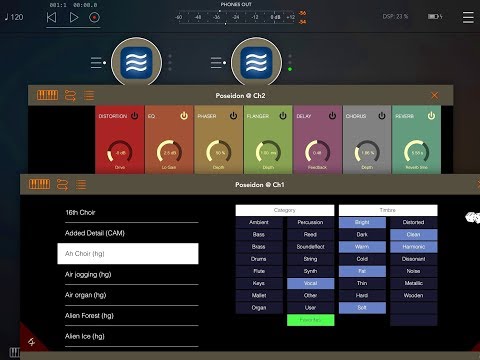
Task: Filter by Soundeffect category
Action: 310,247
